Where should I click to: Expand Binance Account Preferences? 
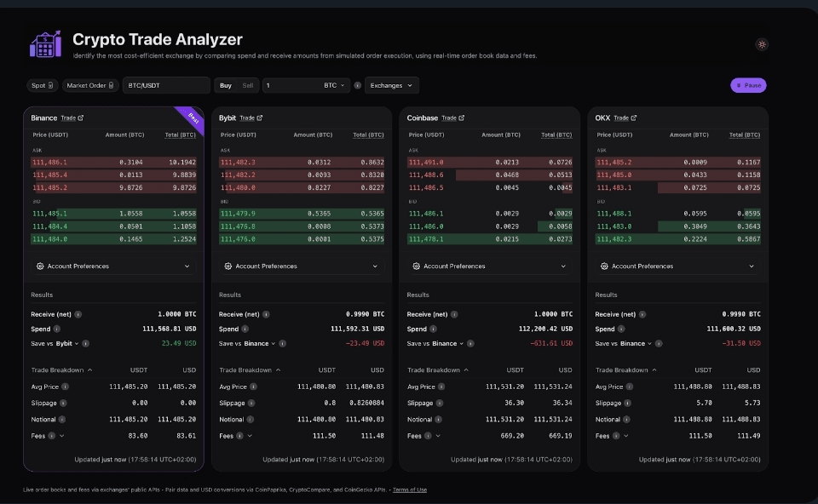tap(113, 266)
